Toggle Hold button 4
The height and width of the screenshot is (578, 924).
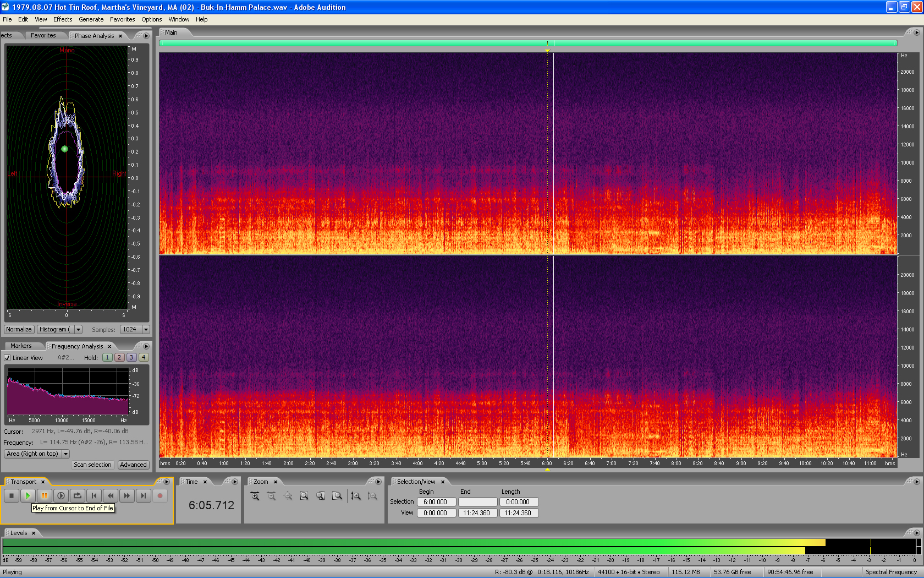144,357
